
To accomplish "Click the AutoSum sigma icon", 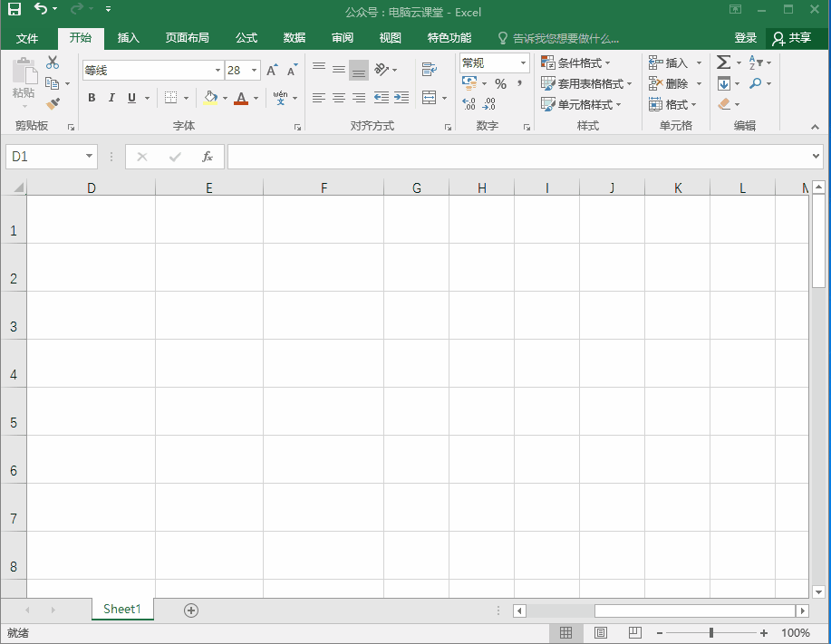I will pos(723,62).
